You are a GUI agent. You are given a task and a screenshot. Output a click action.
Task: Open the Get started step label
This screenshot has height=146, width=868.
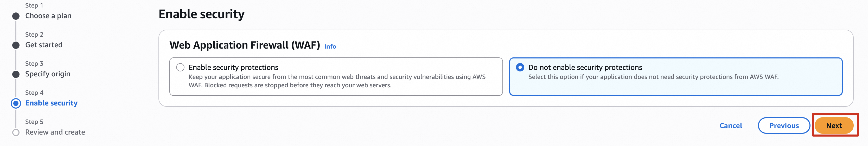44,45
